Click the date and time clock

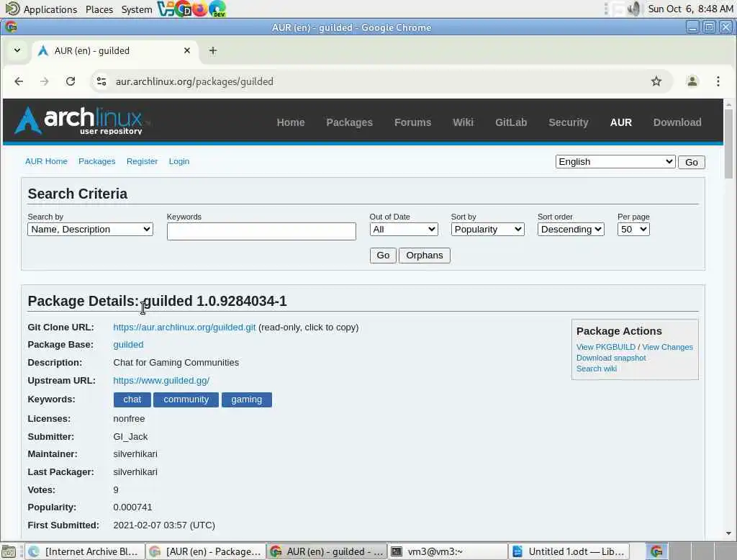coord(690,9)
